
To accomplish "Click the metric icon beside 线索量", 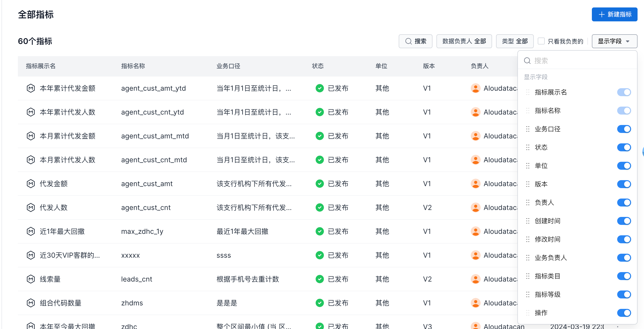I will (x=31, y=279).
